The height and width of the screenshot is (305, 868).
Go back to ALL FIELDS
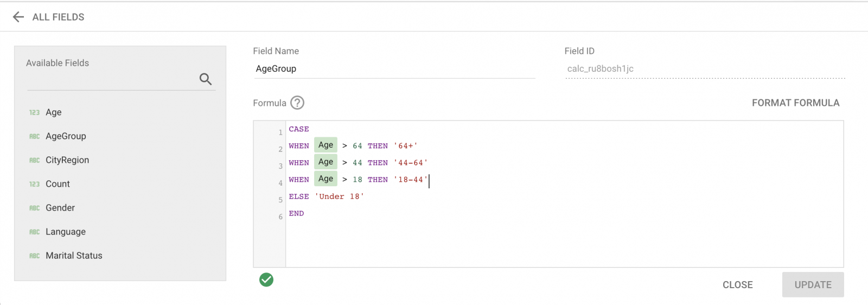click(x=58, y=17)
